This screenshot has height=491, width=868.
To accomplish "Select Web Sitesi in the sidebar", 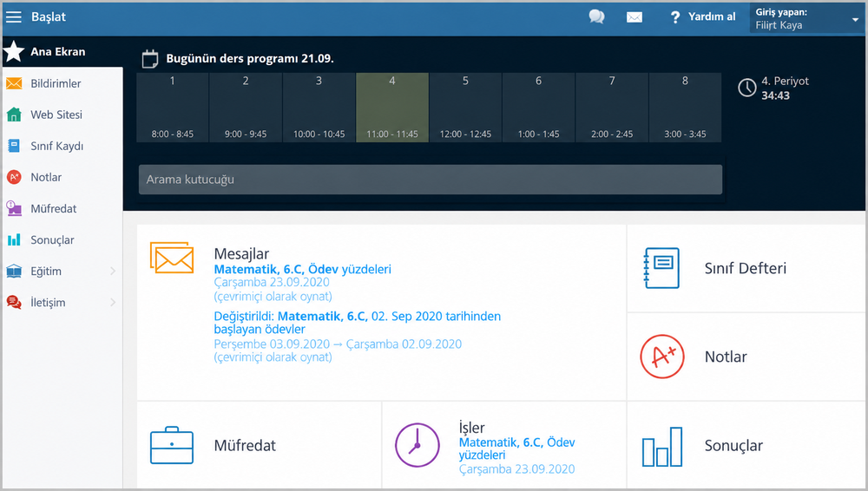I will coord(62,115).
